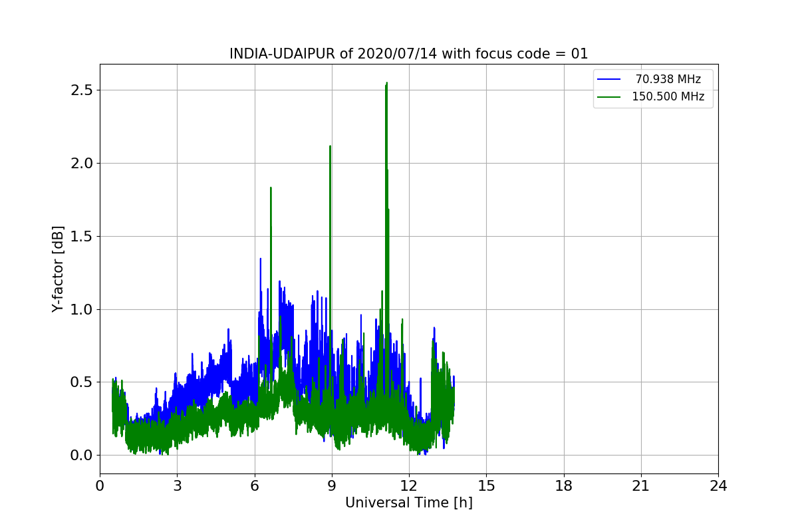
Task: Click the blue line sample in legend
Action: pos(609,80)
